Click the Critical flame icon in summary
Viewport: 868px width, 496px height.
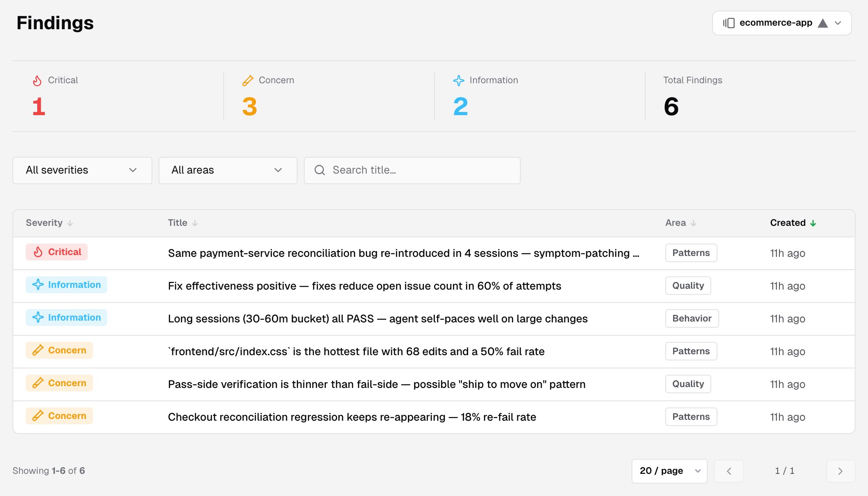click(x=37, y=81)
